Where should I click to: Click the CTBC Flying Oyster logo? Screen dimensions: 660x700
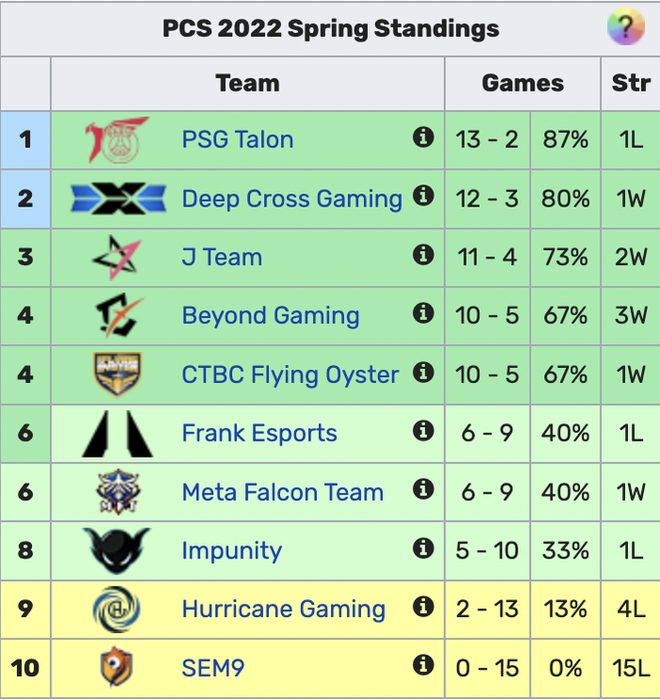[117, 374]
